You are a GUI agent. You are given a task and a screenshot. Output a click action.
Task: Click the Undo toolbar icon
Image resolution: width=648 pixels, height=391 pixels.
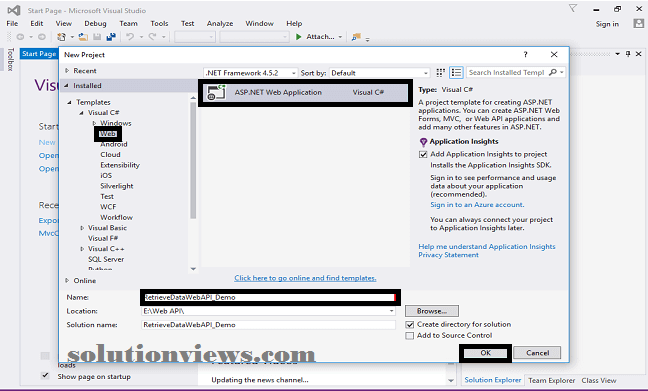click(x=130, y=37)
